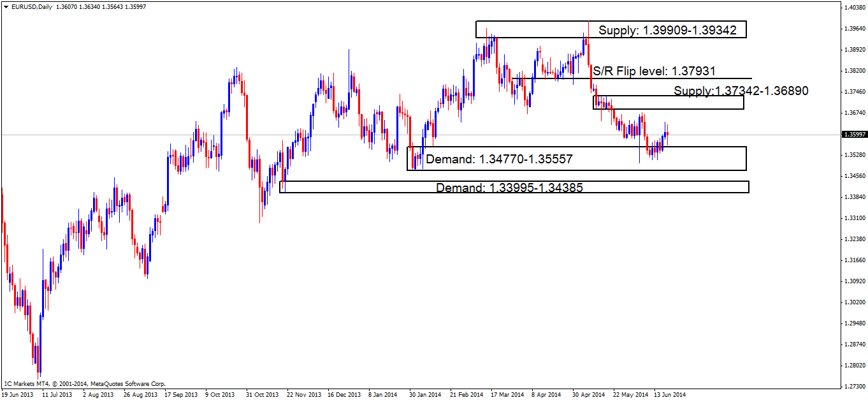Click the 16 Dec 2013 date label
Viewport: 868px width, 400px height.
[x=344, y=395]
